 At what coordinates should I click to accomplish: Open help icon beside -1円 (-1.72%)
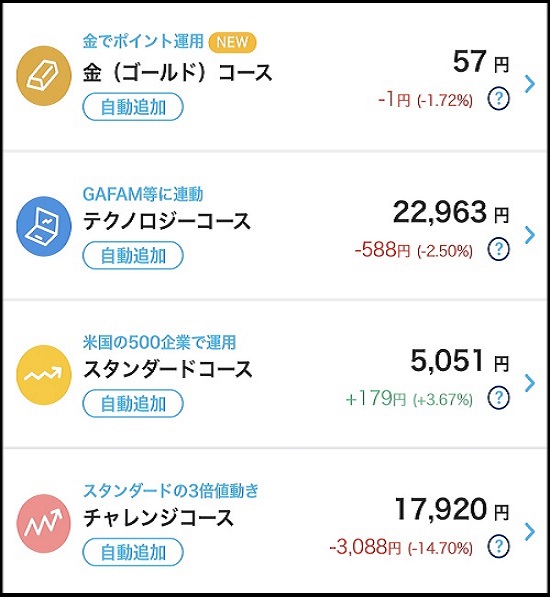[498, 99]
